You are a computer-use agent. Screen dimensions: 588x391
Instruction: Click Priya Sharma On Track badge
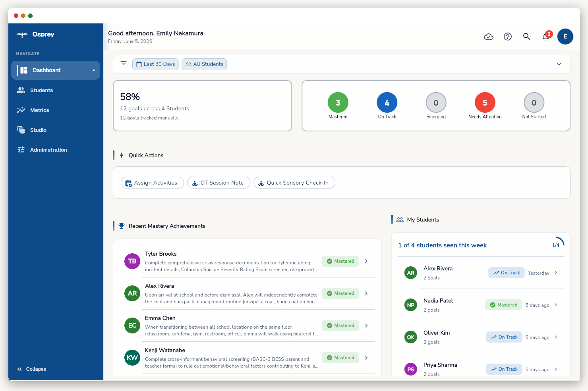[x=504, y=369]
